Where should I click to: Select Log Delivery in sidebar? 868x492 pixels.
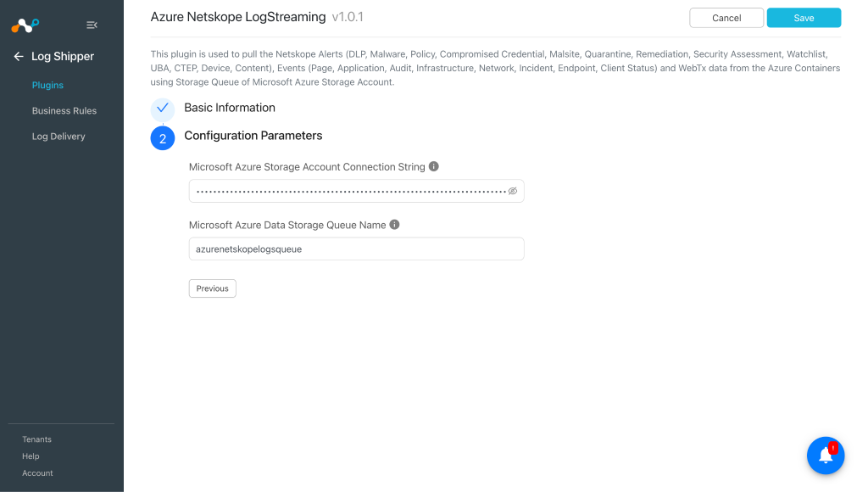coord(58,137)
